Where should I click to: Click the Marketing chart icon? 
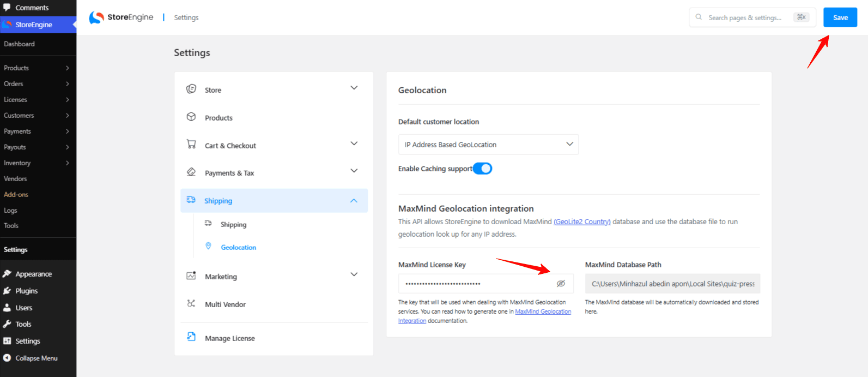[x=191, y=276]
